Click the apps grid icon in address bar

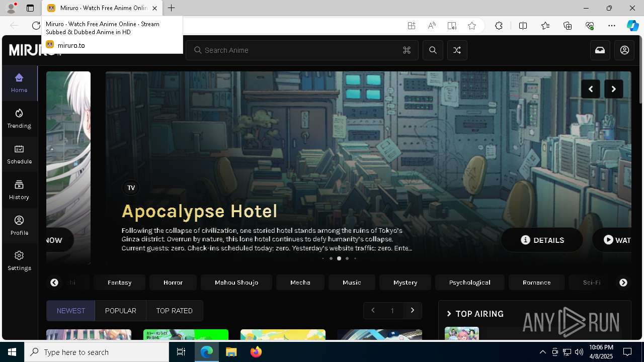(x=412, y=26)
